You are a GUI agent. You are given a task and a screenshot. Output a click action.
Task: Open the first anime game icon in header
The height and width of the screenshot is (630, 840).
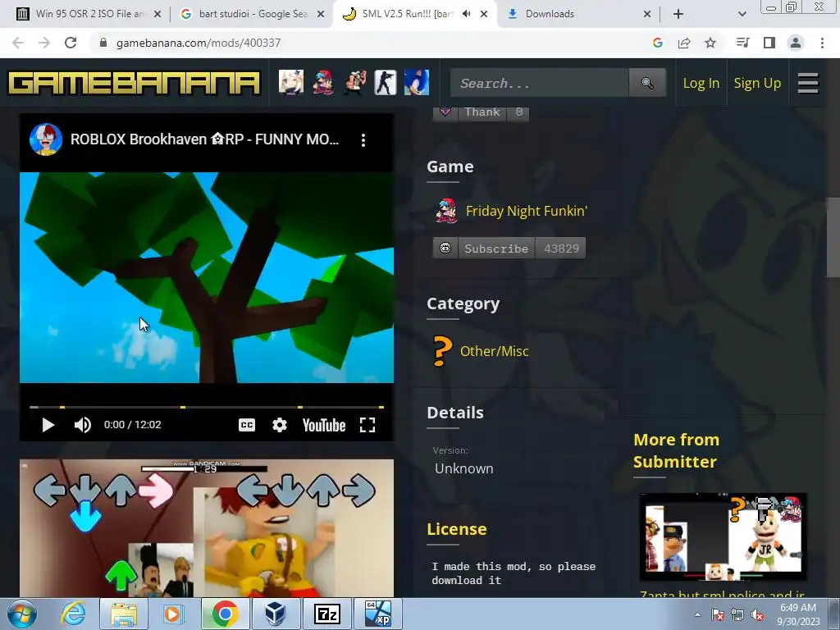tap(291, 83)
